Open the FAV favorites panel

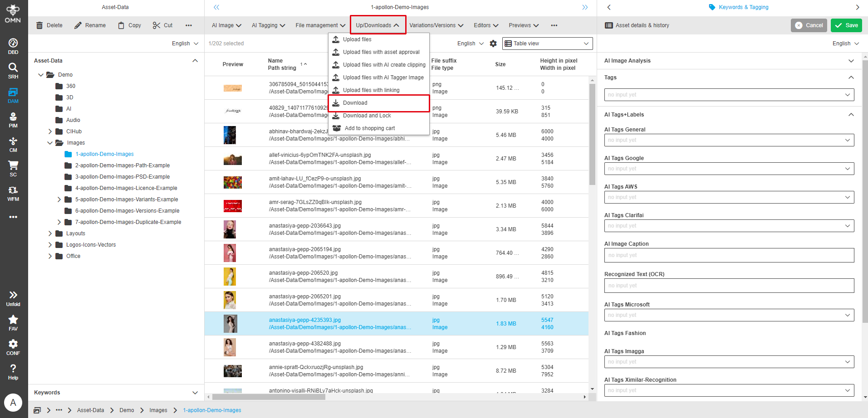13,323
